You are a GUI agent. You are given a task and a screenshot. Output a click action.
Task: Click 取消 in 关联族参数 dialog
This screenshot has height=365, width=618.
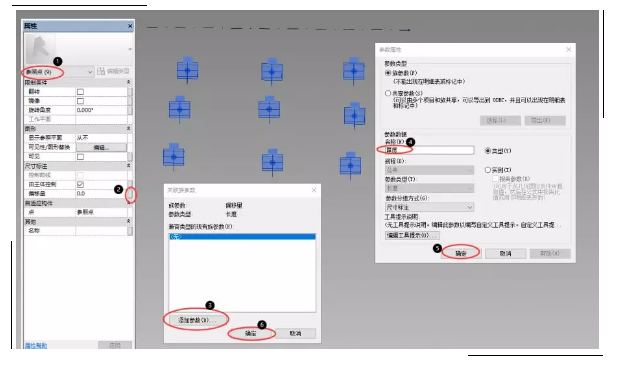[x=295, y=333]
